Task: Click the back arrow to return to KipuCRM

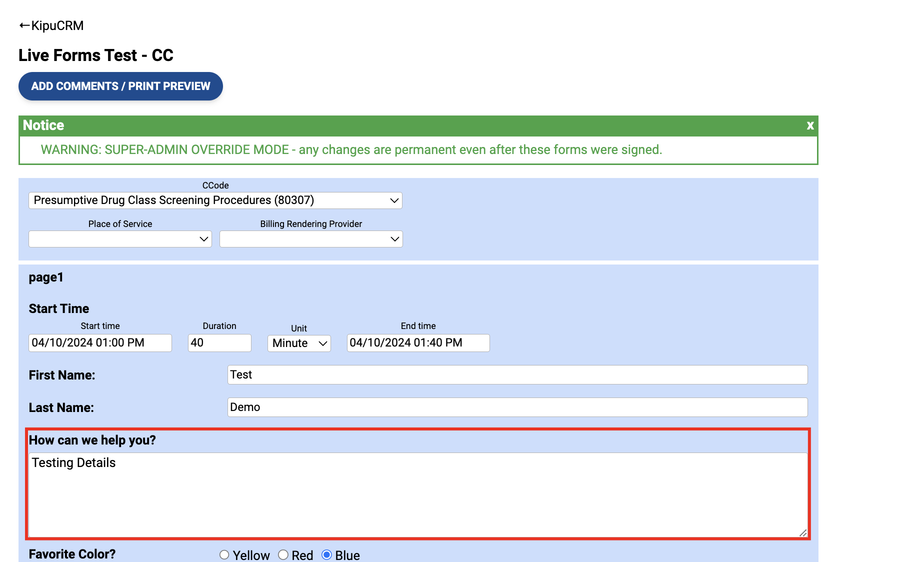Action: (x=23, y=24)
